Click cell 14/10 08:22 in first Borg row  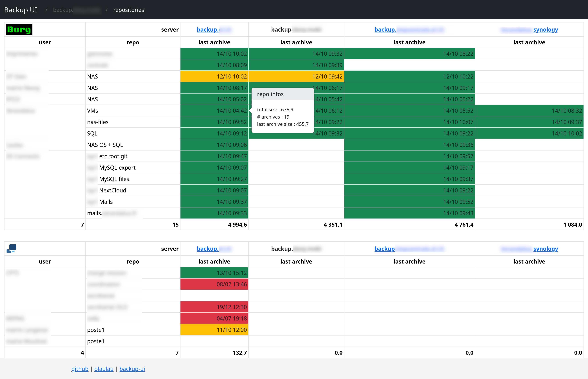(409, 54)
